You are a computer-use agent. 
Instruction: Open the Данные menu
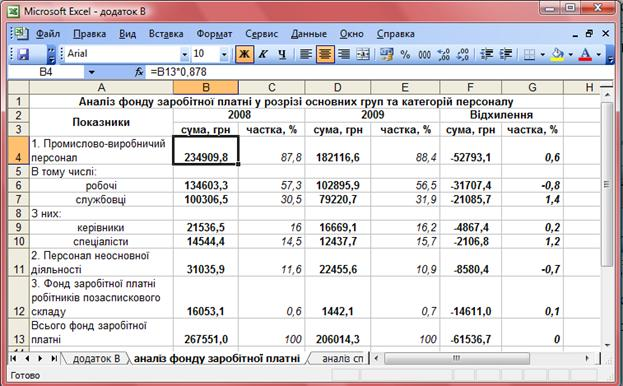click(309, 34)
